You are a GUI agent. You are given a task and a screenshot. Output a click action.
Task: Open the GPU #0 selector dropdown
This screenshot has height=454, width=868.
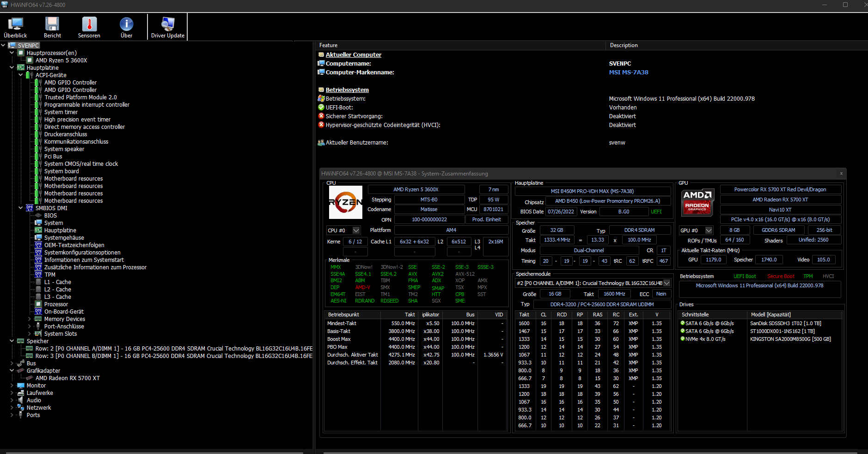pos(709,230)
